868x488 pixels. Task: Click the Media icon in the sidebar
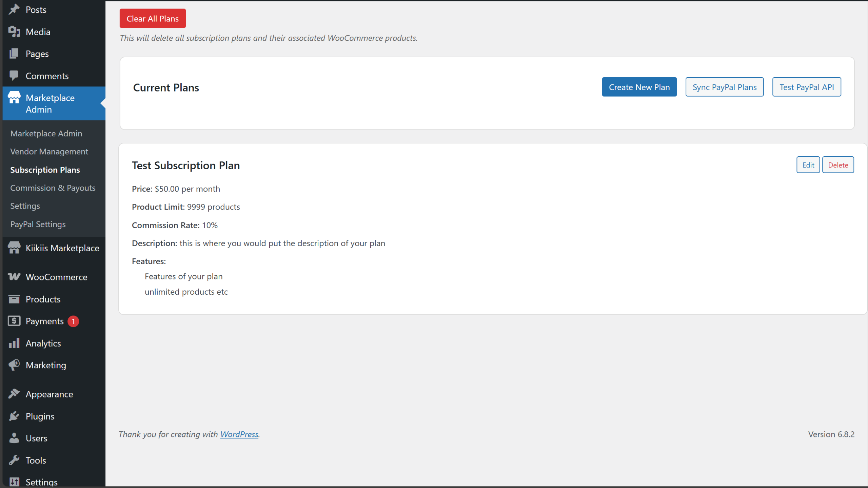(x=14, y=32)
